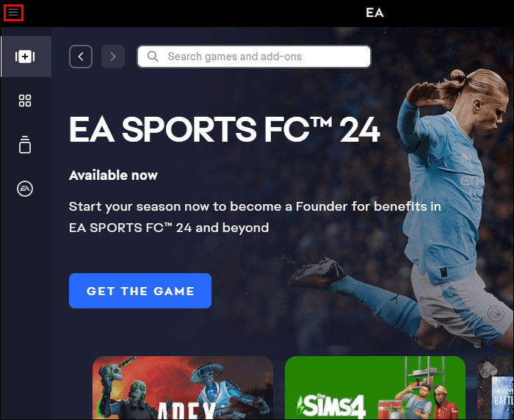Go forward with the right arrow button
This screenshot has height=420, width=514.
pyautogui.click(x=113, y=57)
